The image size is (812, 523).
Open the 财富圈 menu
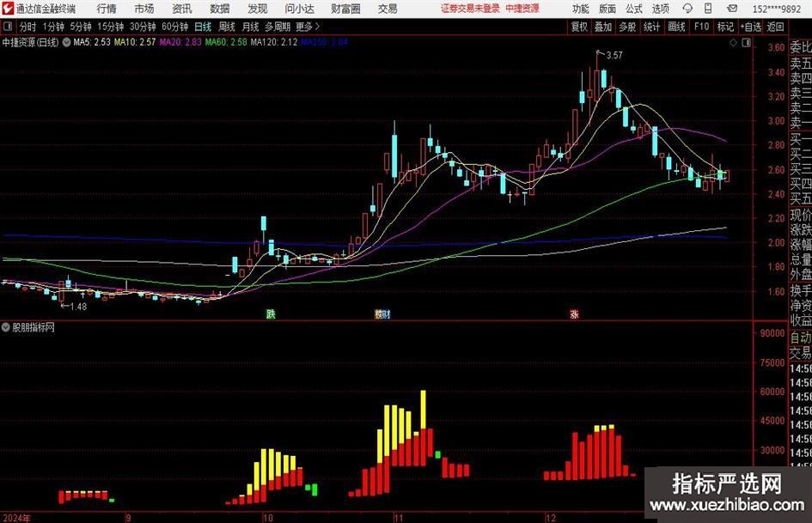(345, 9)
